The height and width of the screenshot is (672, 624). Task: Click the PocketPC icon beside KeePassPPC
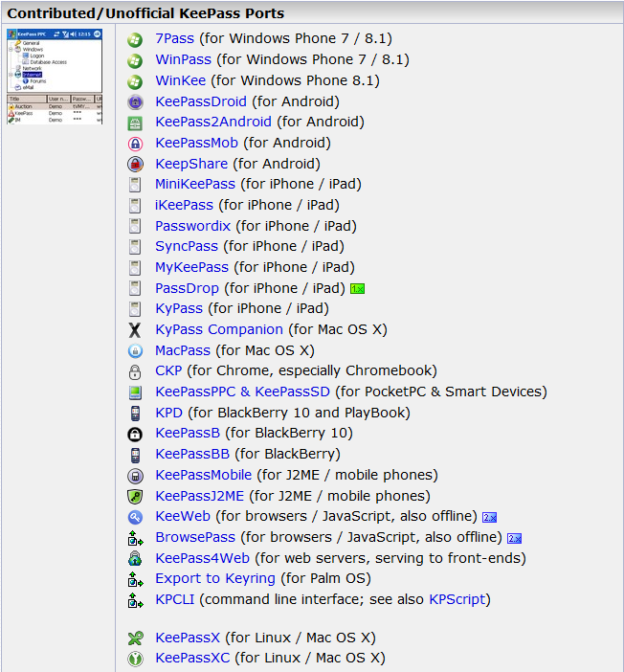pyautogui.click(x=135, y=392)
